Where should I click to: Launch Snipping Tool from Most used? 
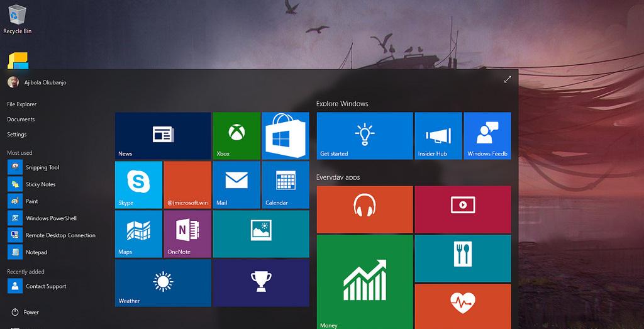pyautogui.click(x=42, y=168)
